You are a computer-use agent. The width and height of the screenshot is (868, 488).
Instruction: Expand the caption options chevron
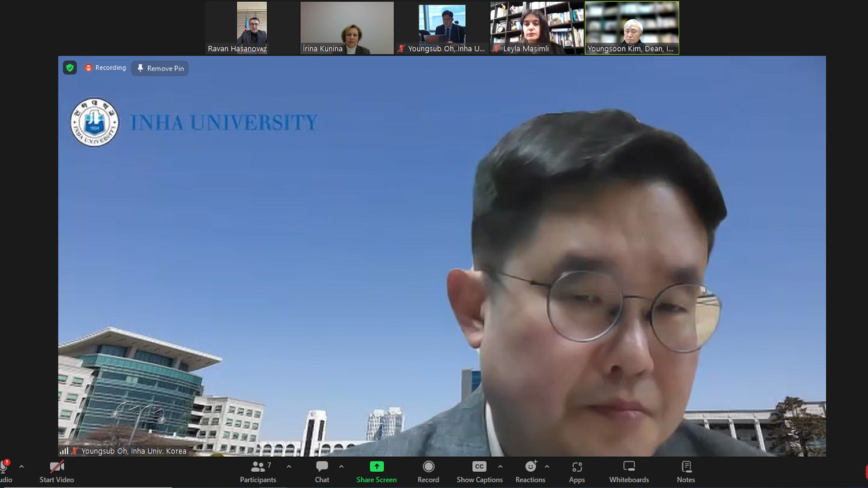click(x=500, y=467)
